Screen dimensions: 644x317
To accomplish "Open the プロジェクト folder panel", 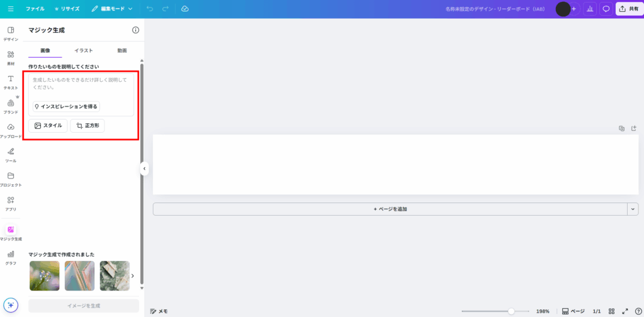I will [x=11, y=179].
